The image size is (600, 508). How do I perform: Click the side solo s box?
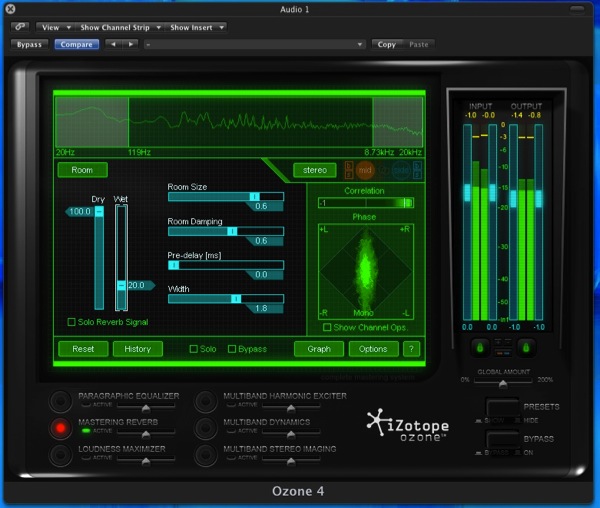point(417,174)
